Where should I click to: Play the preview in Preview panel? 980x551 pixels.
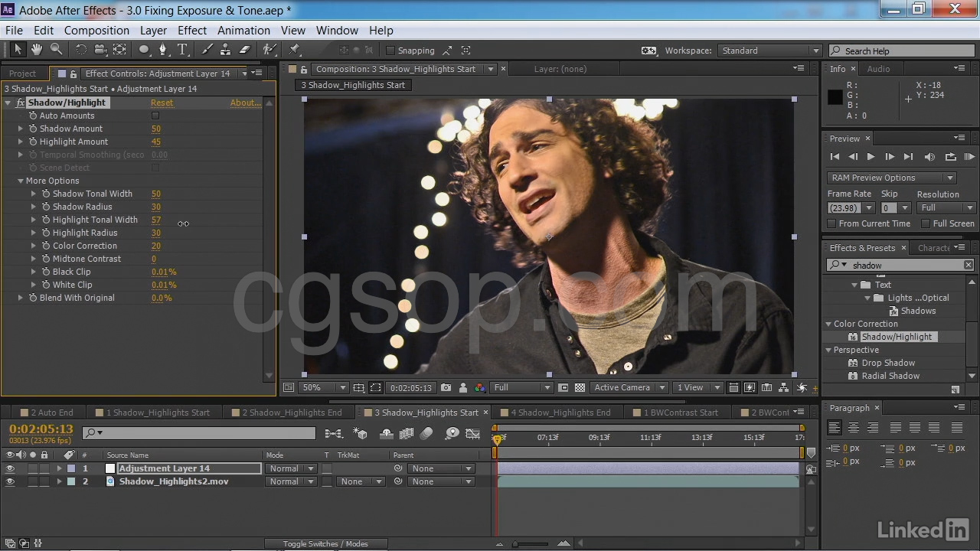[x=871, y=157]
